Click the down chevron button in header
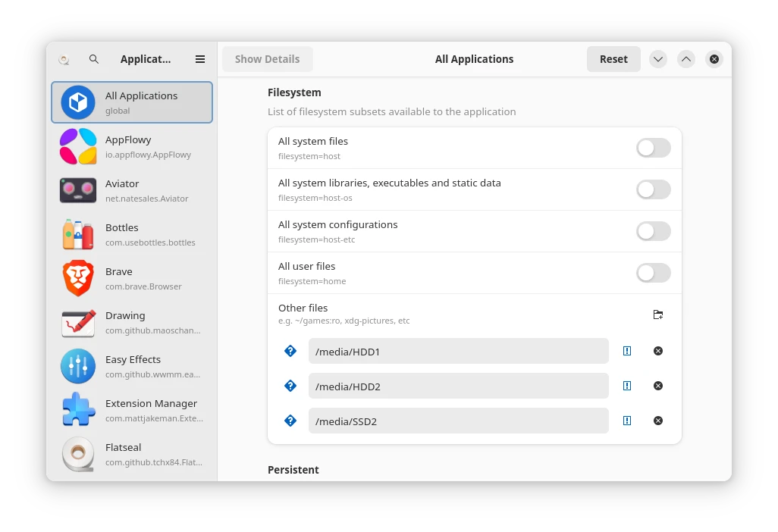 [x=658, y=59]
